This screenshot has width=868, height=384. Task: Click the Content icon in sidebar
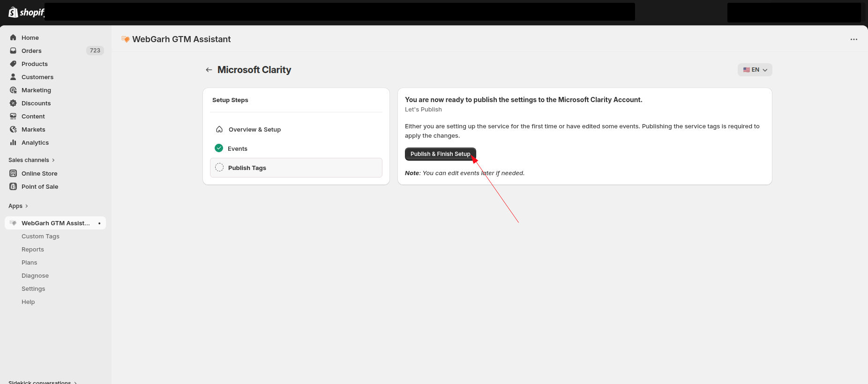tap(13, 116)
